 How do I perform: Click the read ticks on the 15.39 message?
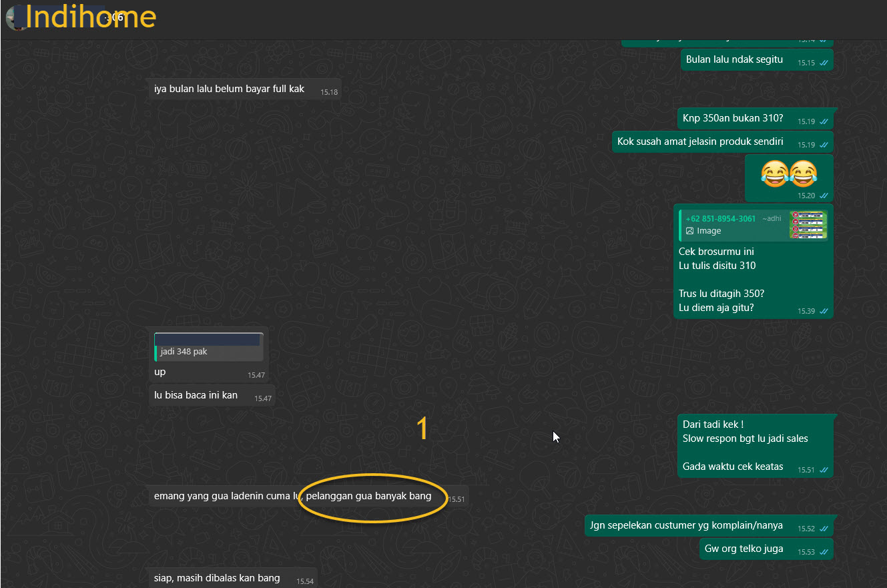click(824, 311)
